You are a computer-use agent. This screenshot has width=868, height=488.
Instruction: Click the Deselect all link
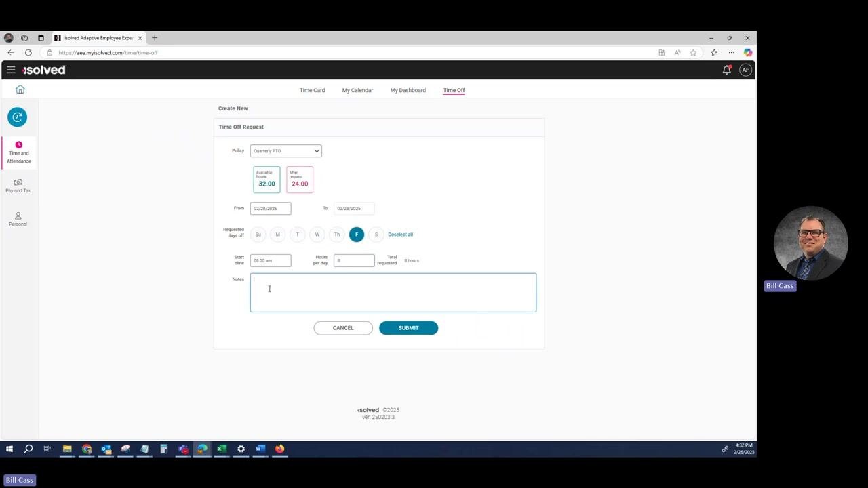pyautogui.click(x=400, y=235)
